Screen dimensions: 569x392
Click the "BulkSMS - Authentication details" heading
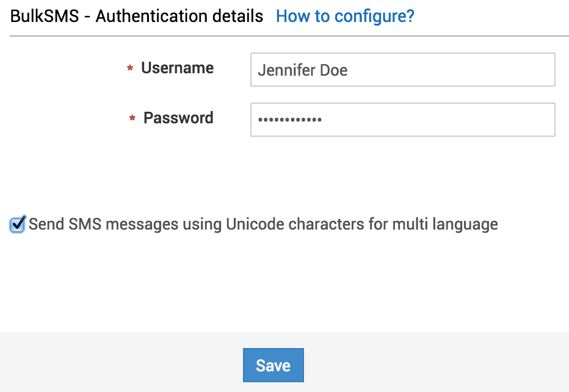(x=137, y=16)
